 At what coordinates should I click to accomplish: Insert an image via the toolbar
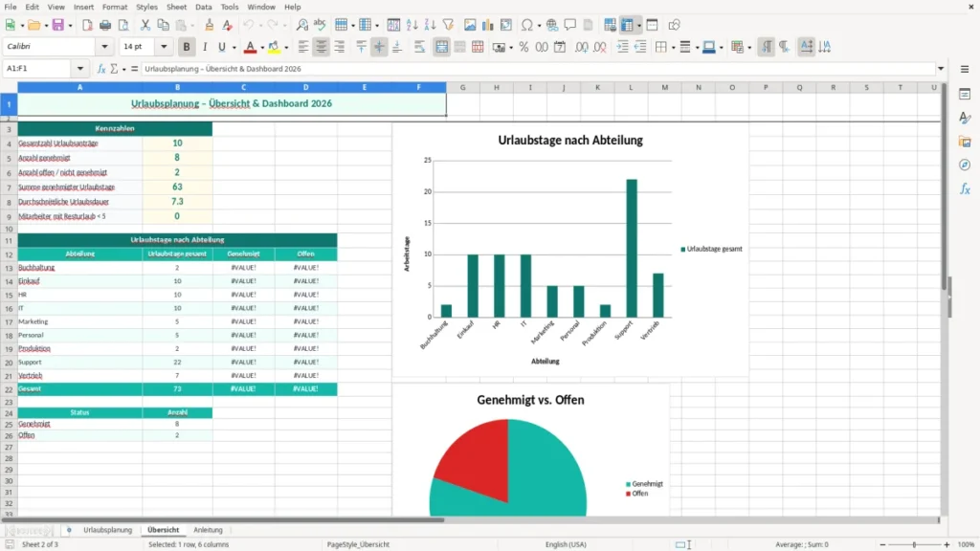click(x=470, y=25)
